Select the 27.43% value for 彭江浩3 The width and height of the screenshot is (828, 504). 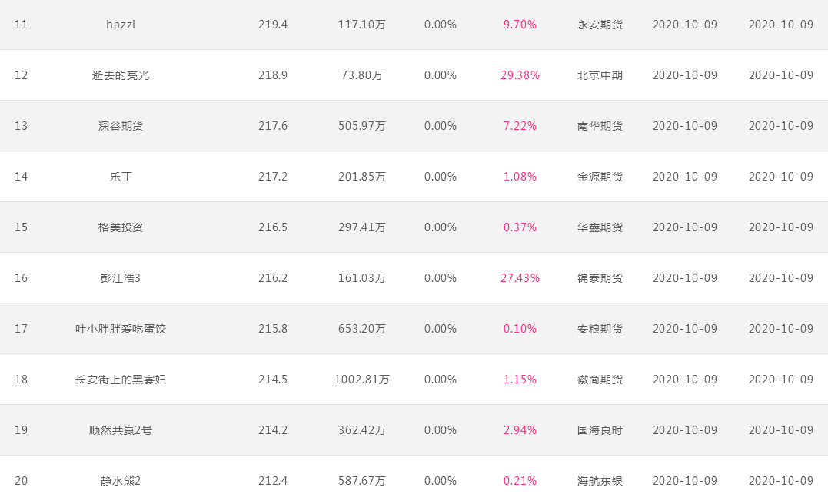tap(520, 277)
